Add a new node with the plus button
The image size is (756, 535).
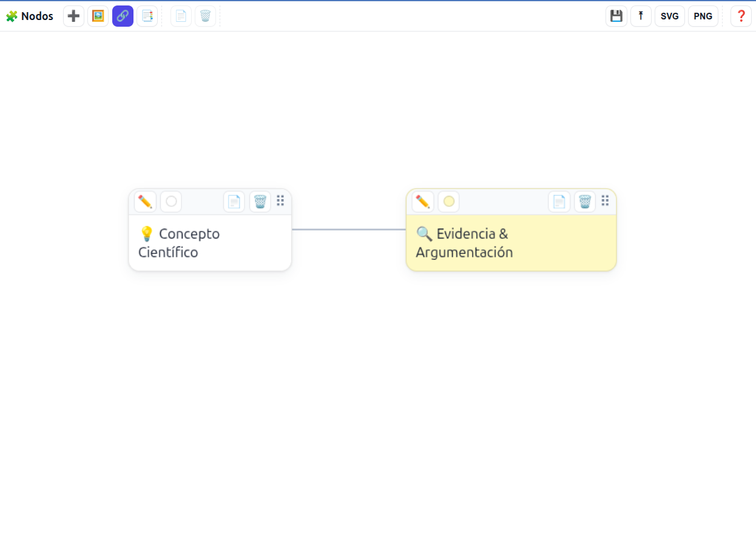[73, 16]
